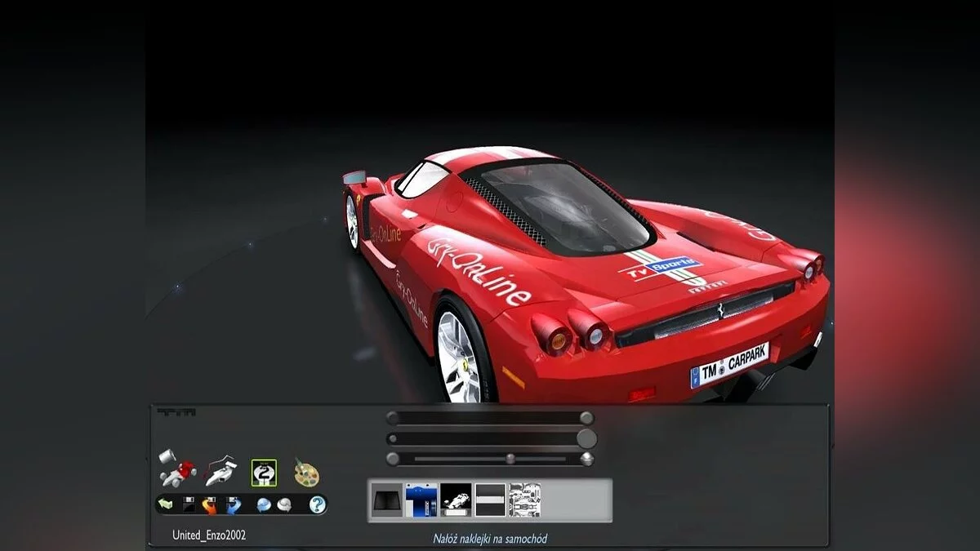The width and height of the screenshot is (980, 551).
Task: Open help with the question mark icon
Action: pyautogui.click(x=317, y=505)
